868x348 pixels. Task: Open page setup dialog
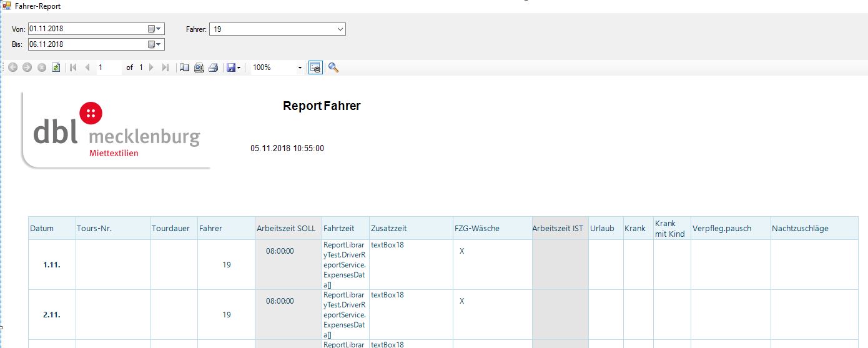[x=199, y=67]
